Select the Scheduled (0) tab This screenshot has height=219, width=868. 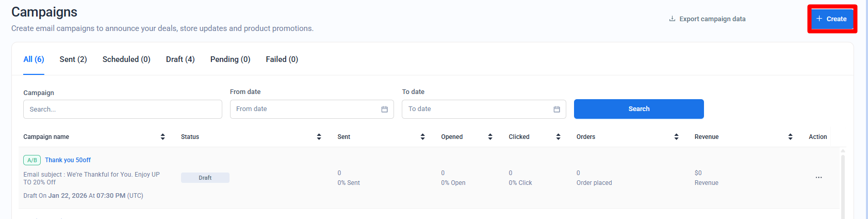tap(126, 59)
